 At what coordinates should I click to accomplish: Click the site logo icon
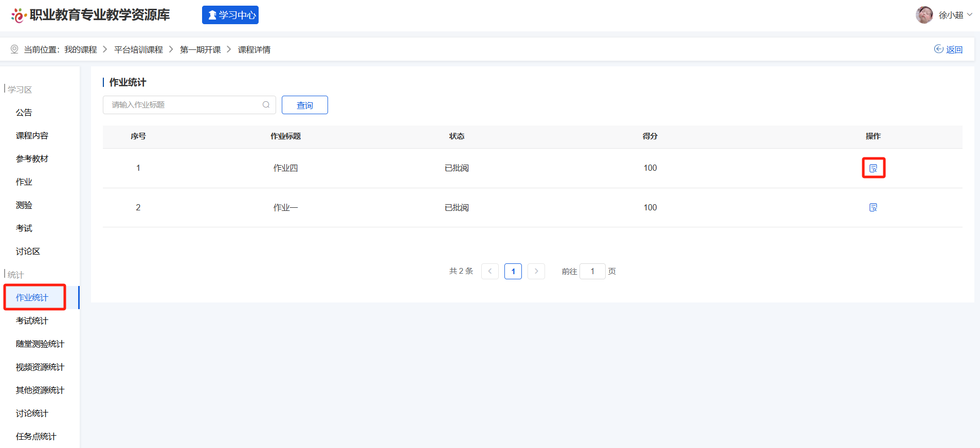coord(18,15)
